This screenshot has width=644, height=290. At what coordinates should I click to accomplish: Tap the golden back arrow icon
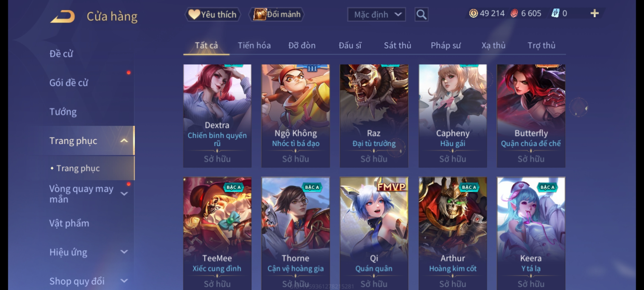[62, 17]
